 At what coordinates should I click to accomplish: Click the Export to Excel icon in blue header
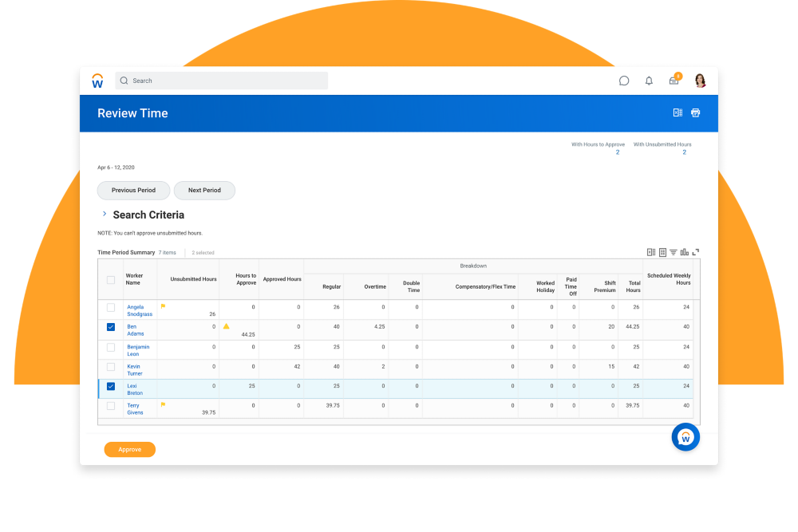[678, 113]
